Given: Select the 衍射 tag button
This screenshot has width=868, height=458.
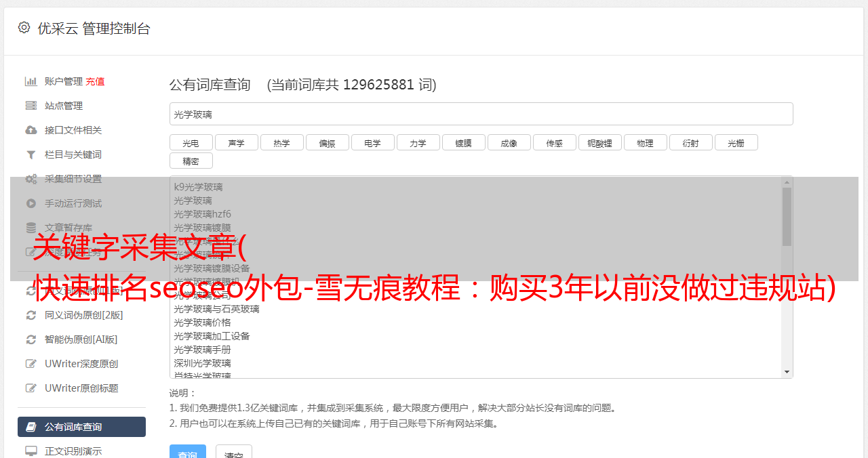Looking at the screenshot, I should pos(691,142).
